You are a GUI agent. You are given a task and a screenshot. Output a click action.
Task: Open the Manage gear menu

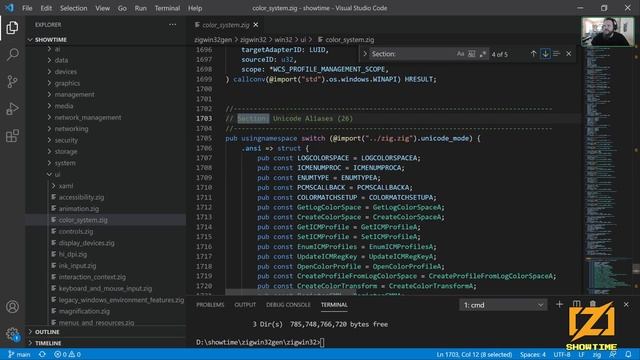click(x=12, y=334)
